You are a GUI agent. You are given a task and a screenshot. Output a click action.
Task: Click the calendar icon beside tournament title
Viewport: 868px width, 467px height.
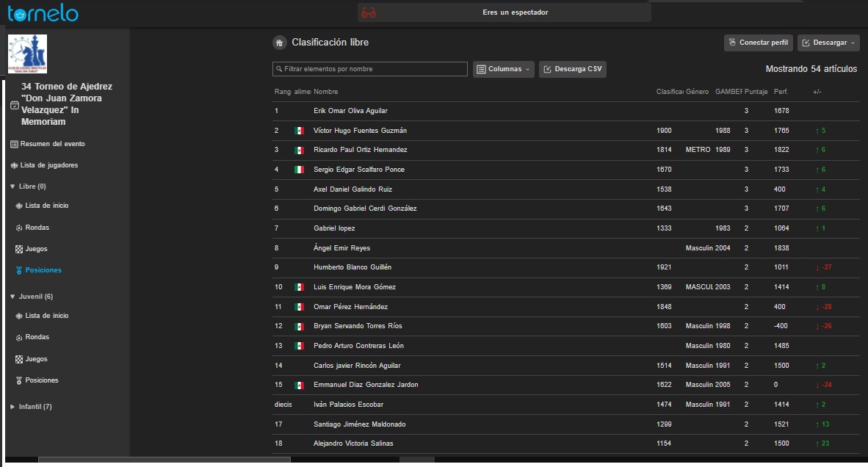(14, 105)
